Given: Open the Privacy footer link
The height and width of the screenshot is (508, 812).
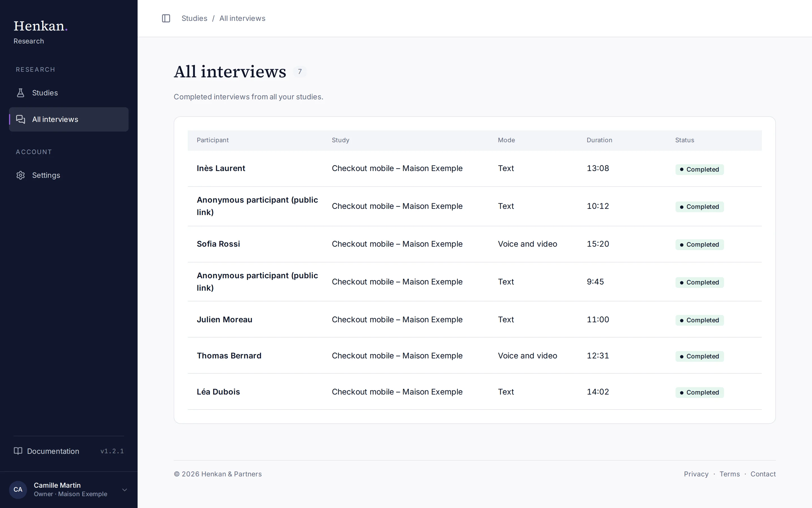Looking at the screenshot, I should [x=696, y=474].
